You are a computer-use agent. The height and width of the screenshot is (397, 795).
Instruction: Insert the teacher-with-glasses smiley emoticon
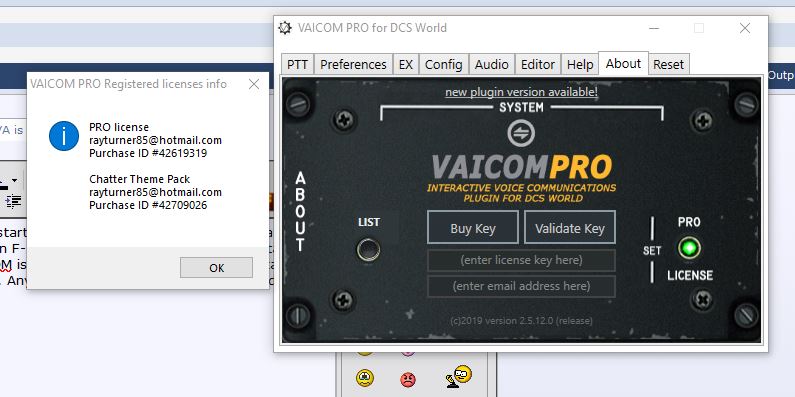click(x=459, y=377)
